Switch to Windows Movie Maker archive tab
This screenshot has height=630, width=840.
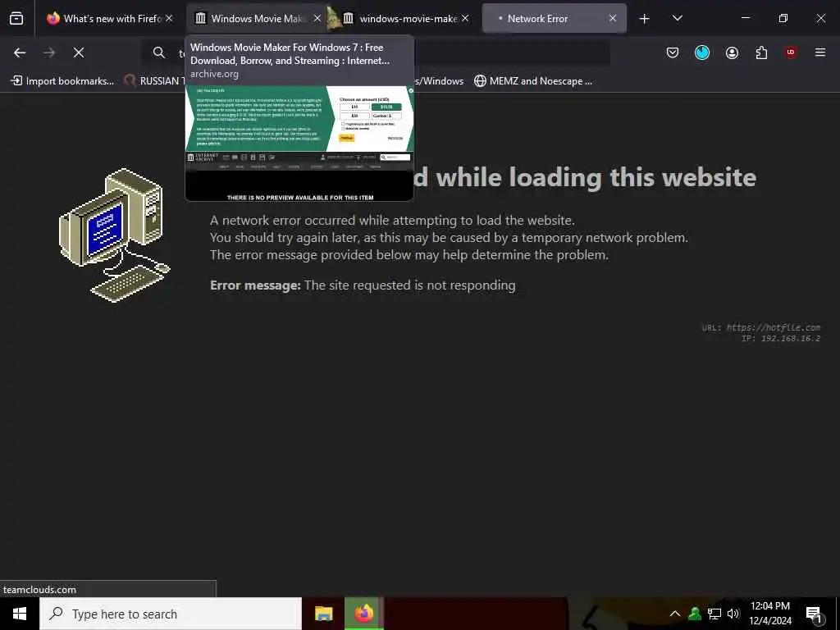click(256, 18)
